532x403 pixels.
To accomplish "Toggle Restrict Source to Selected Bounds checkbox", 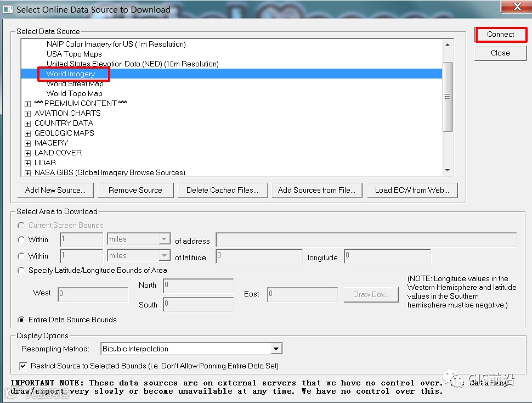I will [x=23, y=366].
